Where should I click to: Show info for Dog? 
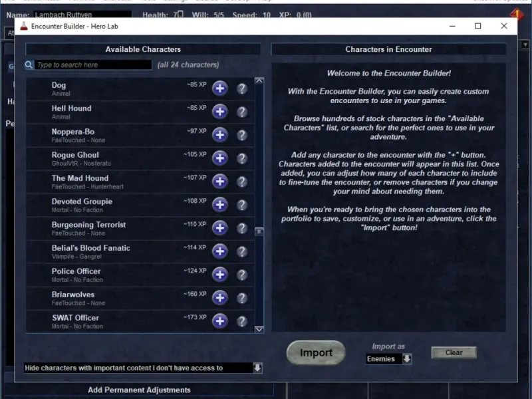click(242, 89)
